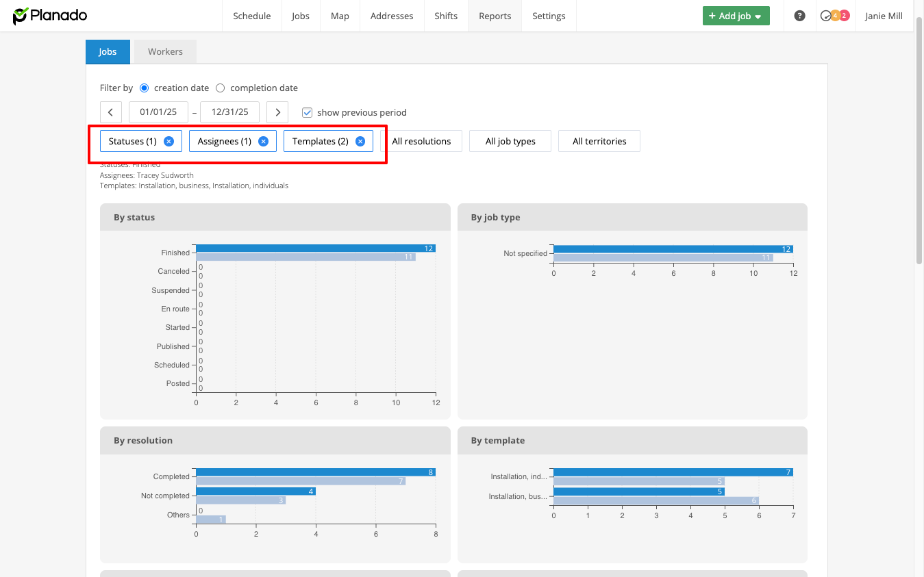Clear the Templates filter using X icon
The width and height of the screenshot is (924, 577).
(x=360, y=141)
